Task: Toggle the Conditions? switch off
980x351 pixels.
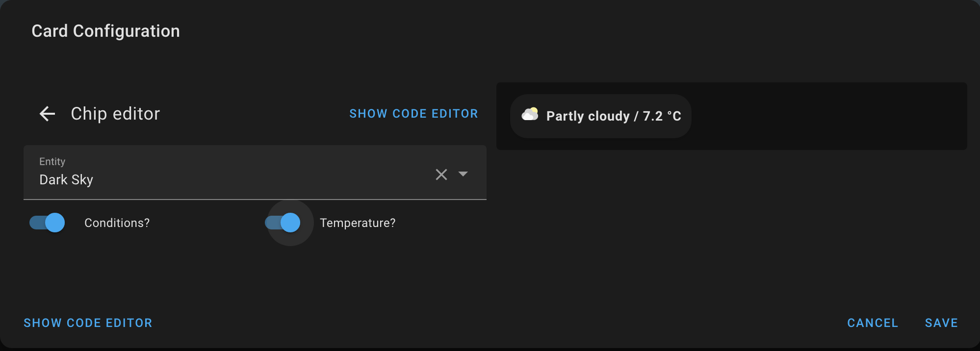Action: click(x=47, y=223)
